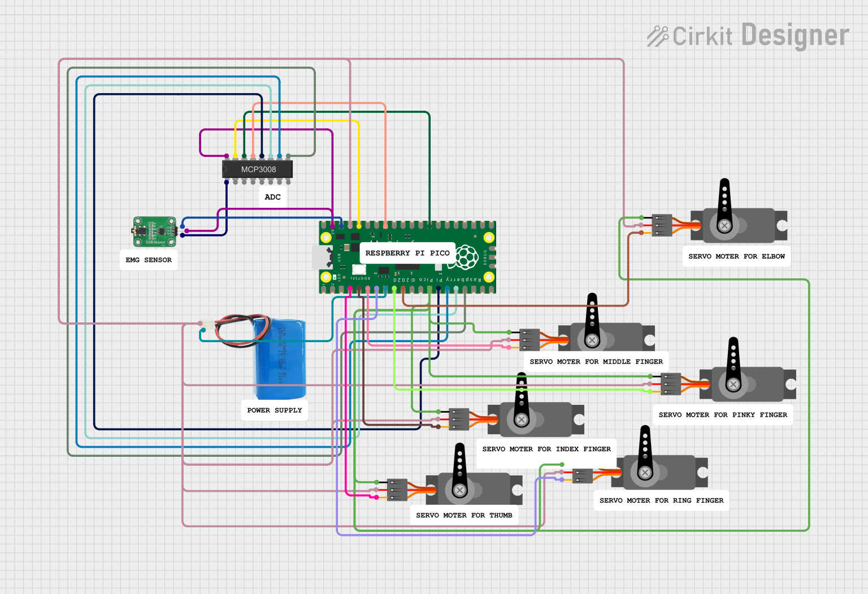Screen dimensions: 868x594
Task: Select the MCP3008 ADC chip
Action: (258, 169)
